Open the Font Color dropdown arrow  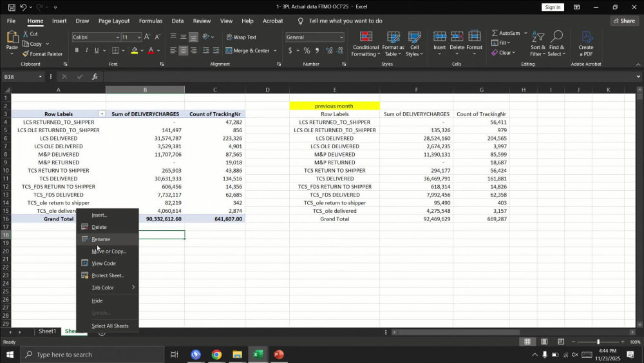tap(158, 50)
